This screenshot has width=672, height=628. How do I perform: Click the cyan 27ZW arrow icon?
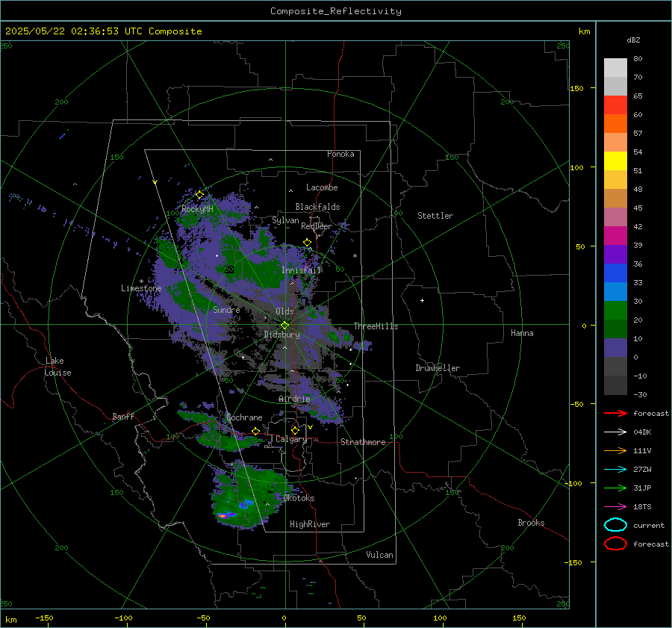coord(615,470)
